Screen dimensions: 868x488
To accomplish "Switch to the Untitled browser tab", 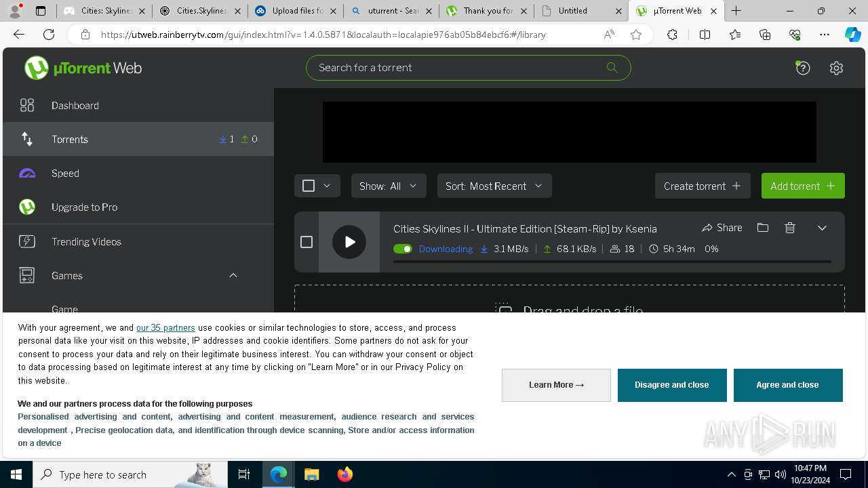I will [x=582, y=11].
